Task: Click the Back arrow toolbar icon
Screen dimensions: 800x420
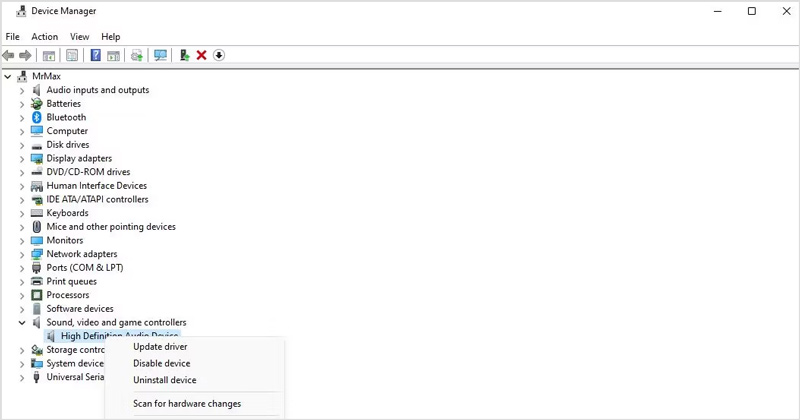Action: pos(8,55)
